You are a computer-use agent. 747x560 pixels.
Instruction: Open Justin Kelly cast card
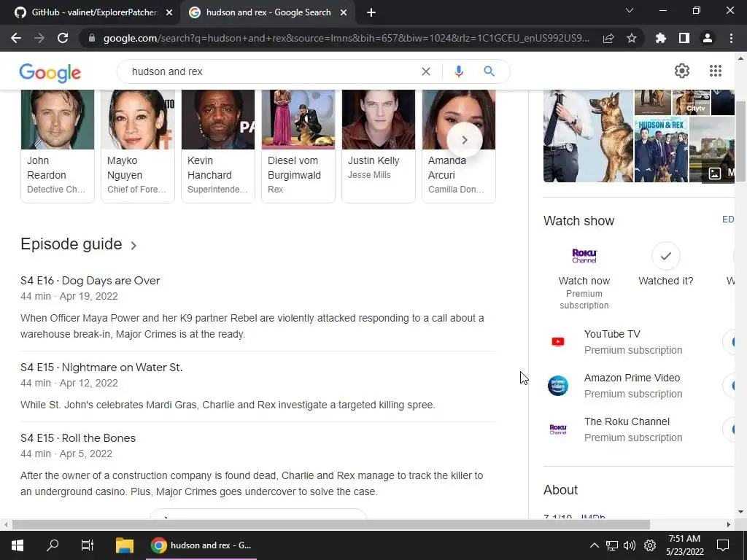379,146
